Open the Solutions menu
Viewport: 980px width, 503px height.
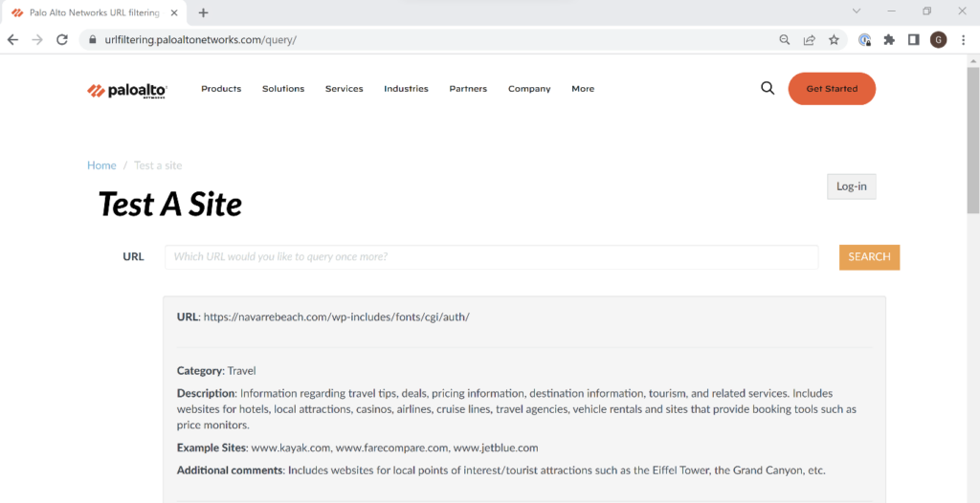[283, 89]
